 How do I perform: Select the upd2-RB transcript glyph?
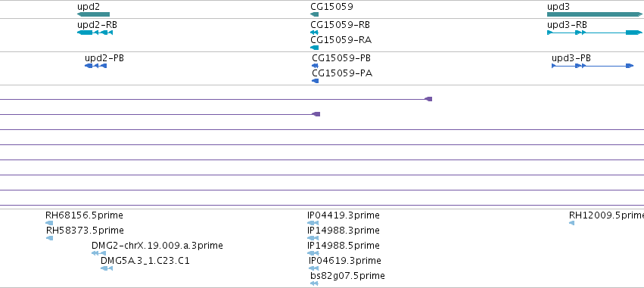95,33
